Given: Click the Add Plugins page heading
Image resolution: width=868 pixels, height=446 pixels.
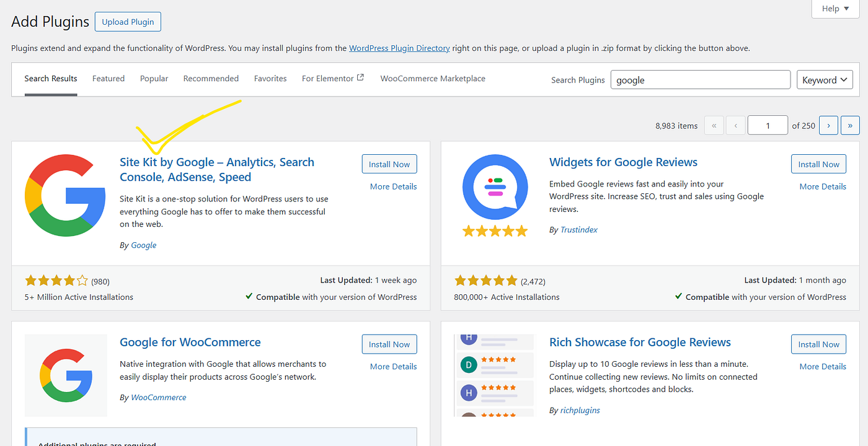Looking at the screenshot, I should click(50, 22).
